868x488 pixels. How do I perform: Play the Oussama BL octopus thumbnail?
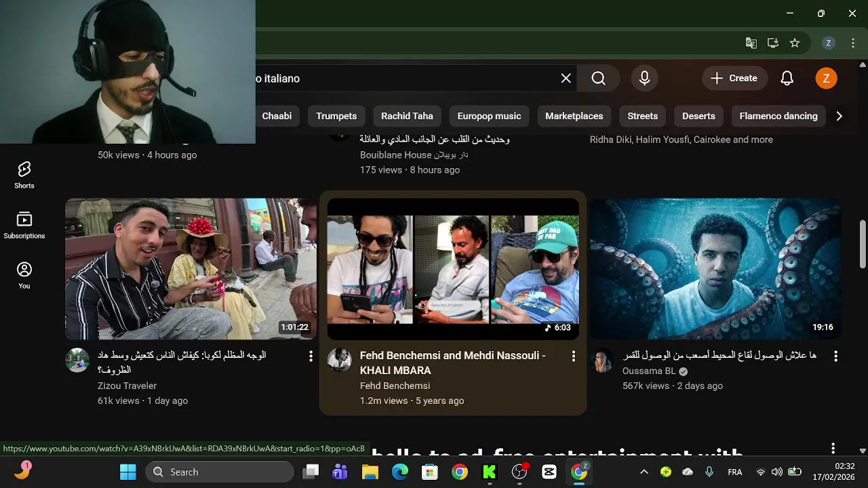click(715, 268)
